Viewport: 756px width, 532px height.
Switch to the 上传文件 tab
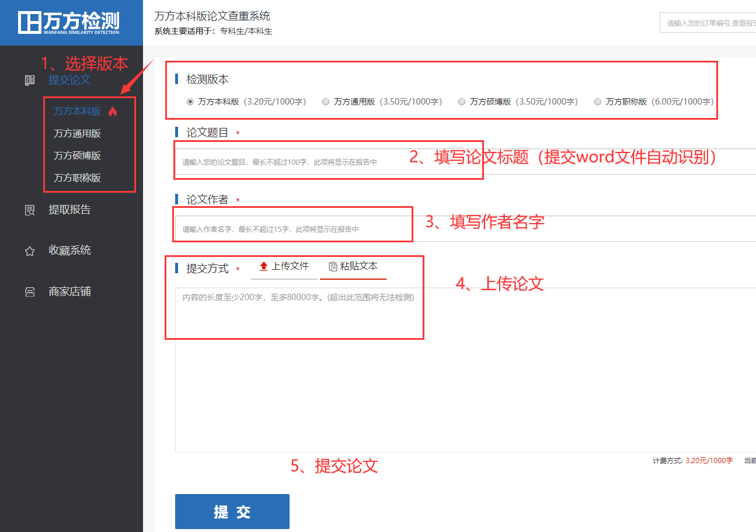point(284,266)
